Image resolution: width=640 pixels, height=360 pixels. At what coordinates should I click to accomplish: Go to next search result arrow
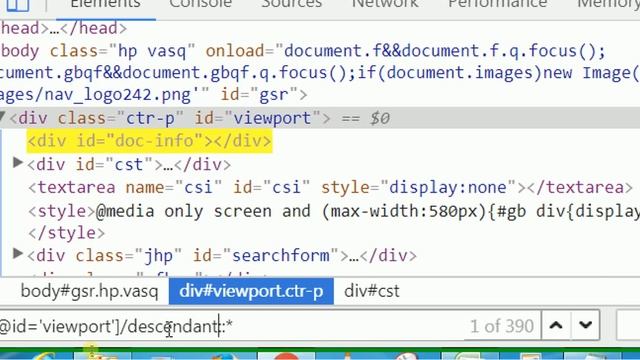(585, 325)
